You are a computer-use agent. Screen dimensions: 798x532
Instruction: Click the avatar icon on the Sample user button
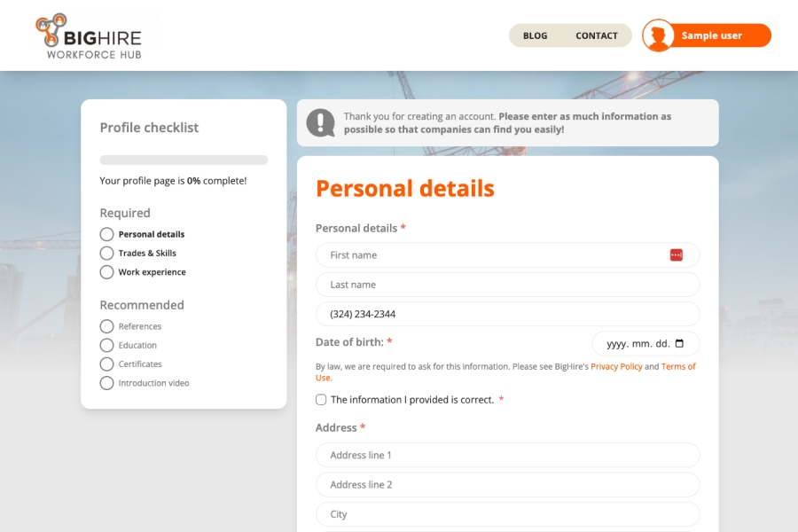click(x=659, y=35)
